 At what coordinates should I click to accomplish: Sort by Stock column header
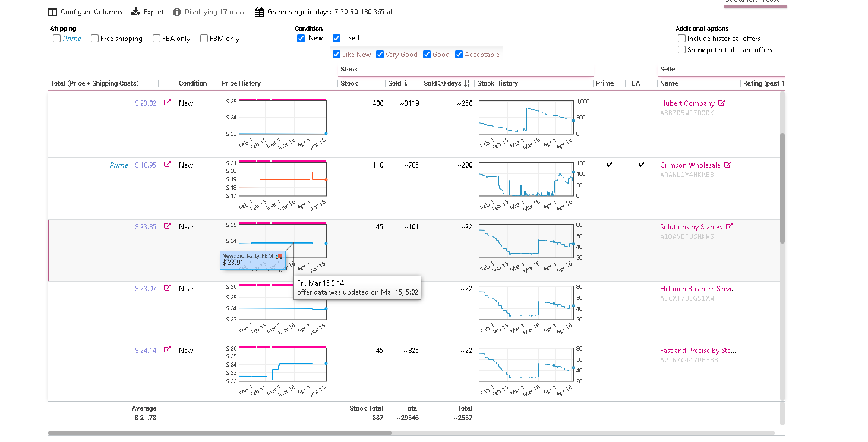click(349, 83)
